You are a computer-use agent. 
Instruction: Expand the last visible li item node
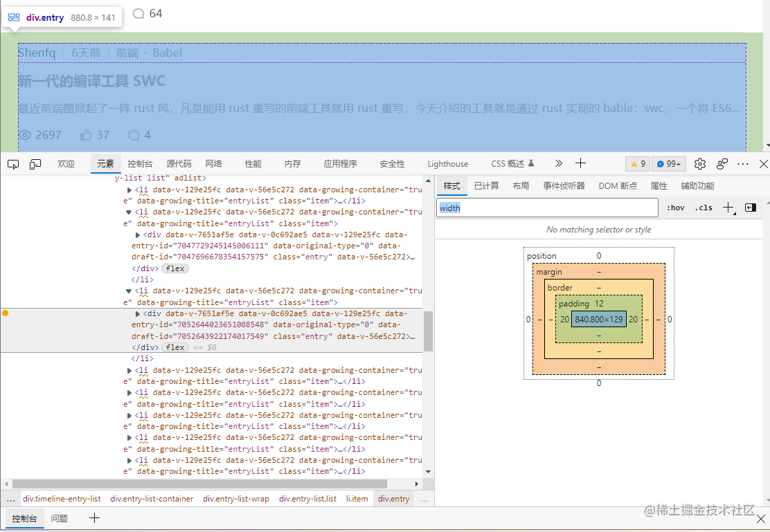(129, 460)
